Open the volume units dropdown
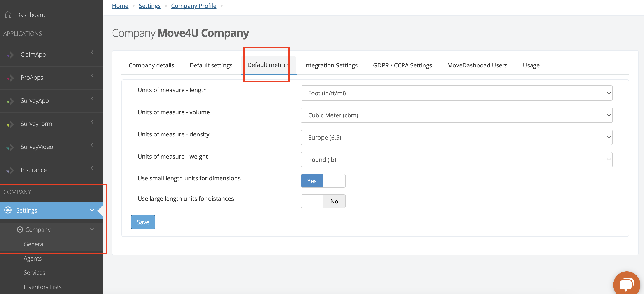The image size is (644, 294). tap(457, 115)
